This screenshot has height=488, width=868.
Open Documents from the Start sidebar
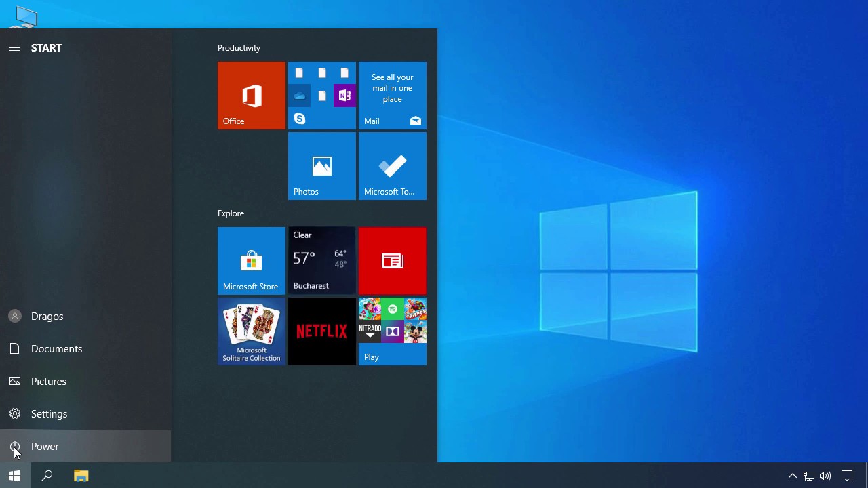(x=56, y=348)
